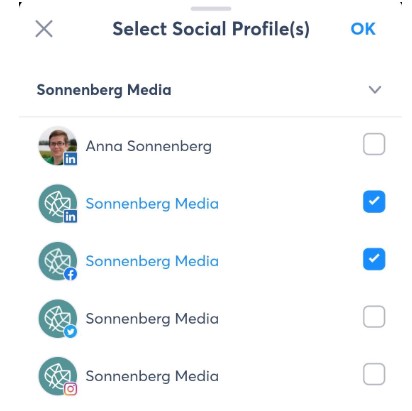Expand the Sonnenberg Media group chevron

click(x=375, y=89)
